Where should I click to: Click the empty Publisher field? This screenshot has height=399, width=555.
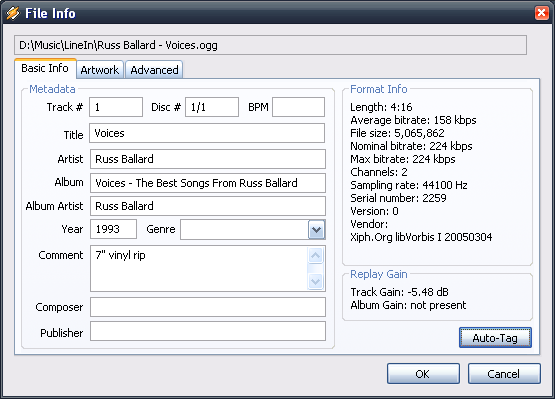tap(208, 331)
